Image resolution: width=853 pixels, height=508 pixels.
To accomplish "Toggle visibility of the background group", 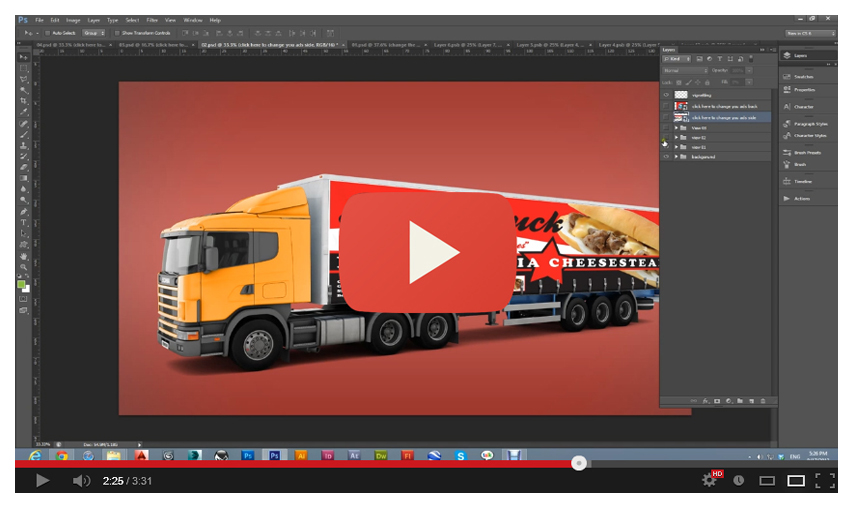I will click(x=666, y=157).
